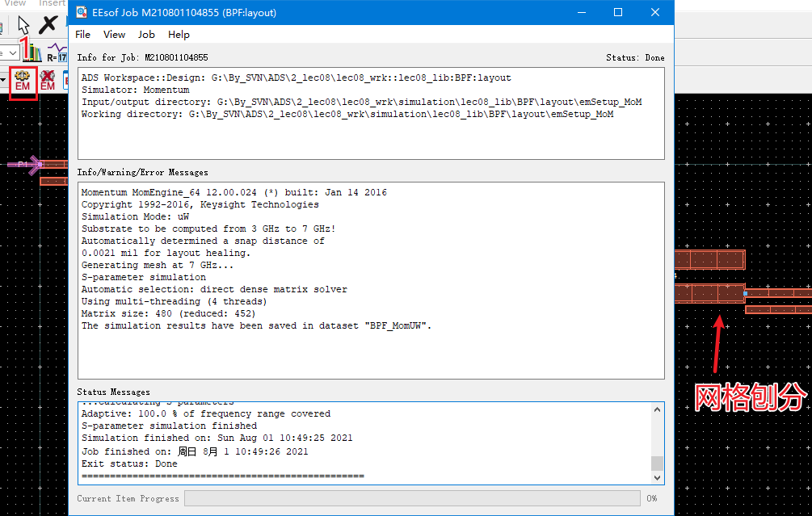The width and height of the screenshot is (812, 516).
Task: Click the 'Status: Done' label
Action: [635, 57]
